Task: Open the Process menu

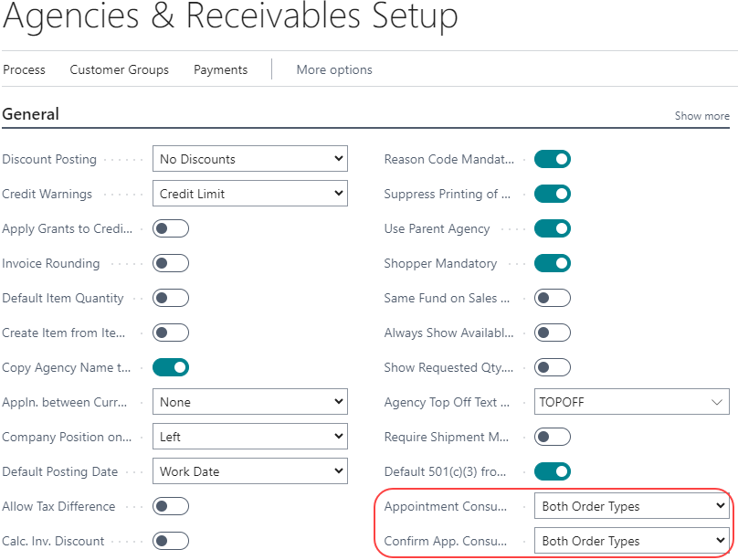Action: pyautogui.click(x=24, y=69)
